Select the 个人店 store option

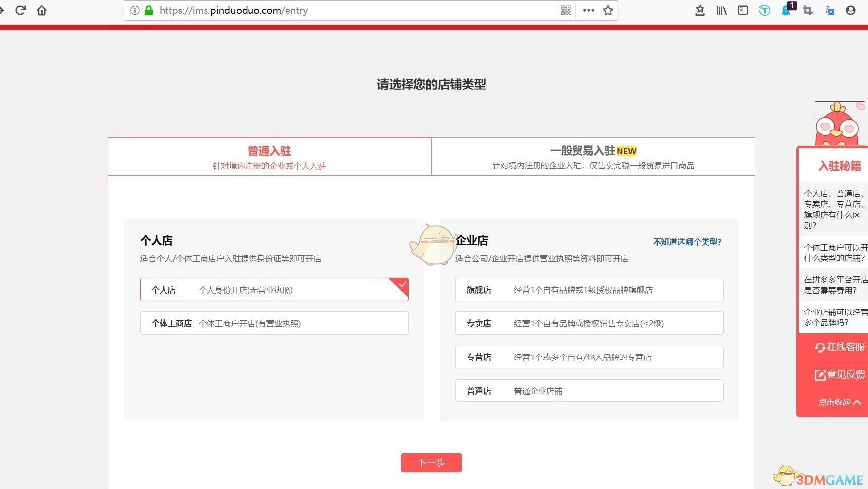point(274,290)
